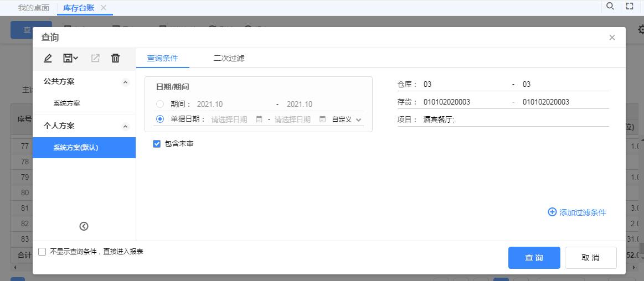Open the 自定义 date range dropdown
The width and height of the screenshot is (644, 281).
(x=347, y=120)
